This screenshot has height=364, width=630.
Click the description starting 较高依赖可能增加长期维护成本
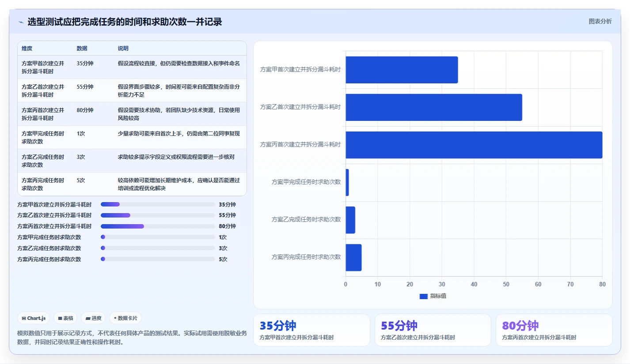[179, 184]
